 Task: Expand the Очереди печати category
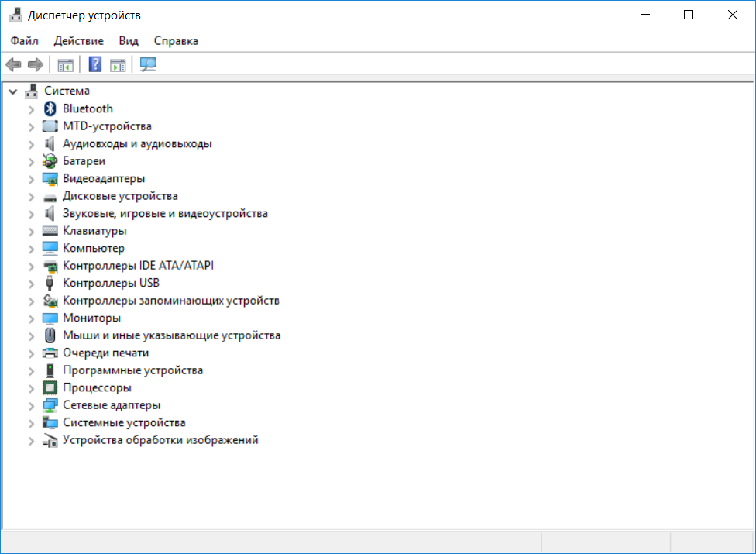pos(31,354)
